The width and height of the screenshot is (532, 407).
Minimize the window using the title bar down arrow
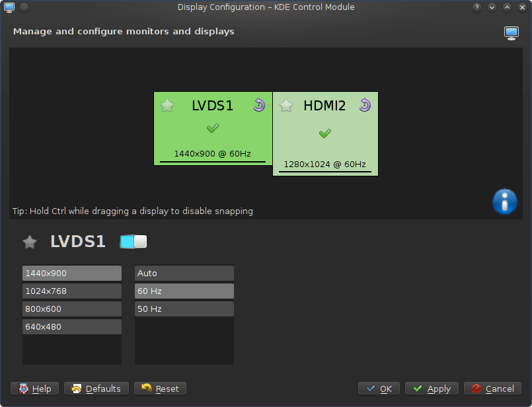pos(492,7)
